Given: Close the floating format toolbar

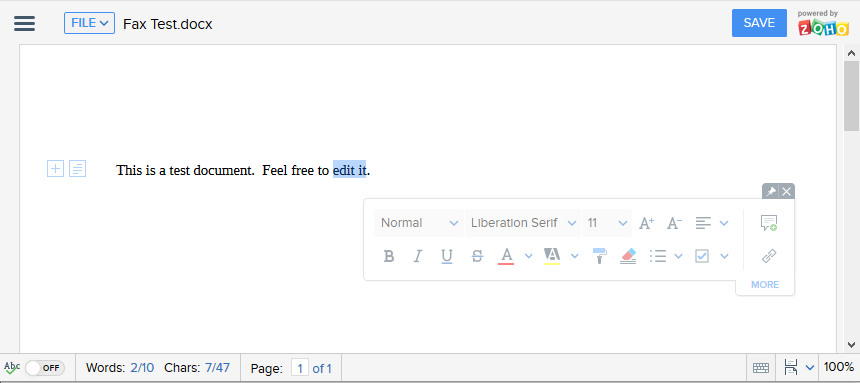Looking at the screenshot, I should coord(787,192).
